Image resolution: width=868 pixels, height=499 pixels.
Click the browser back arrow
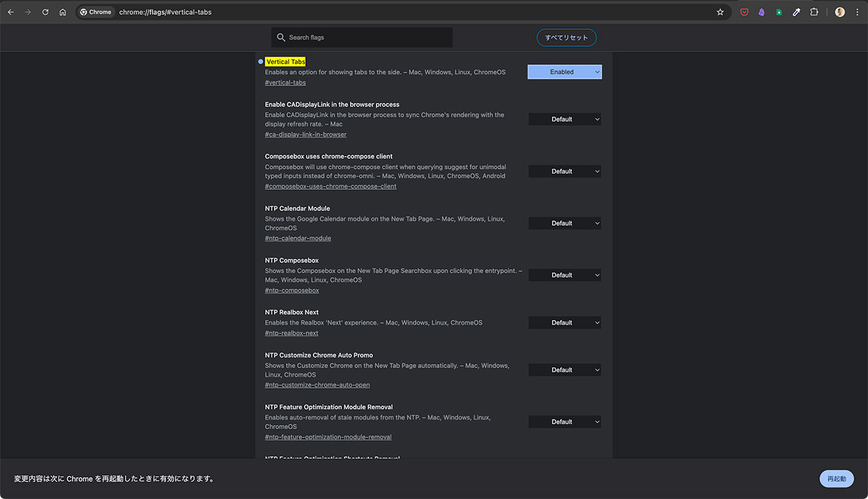[x=11, y=12]
